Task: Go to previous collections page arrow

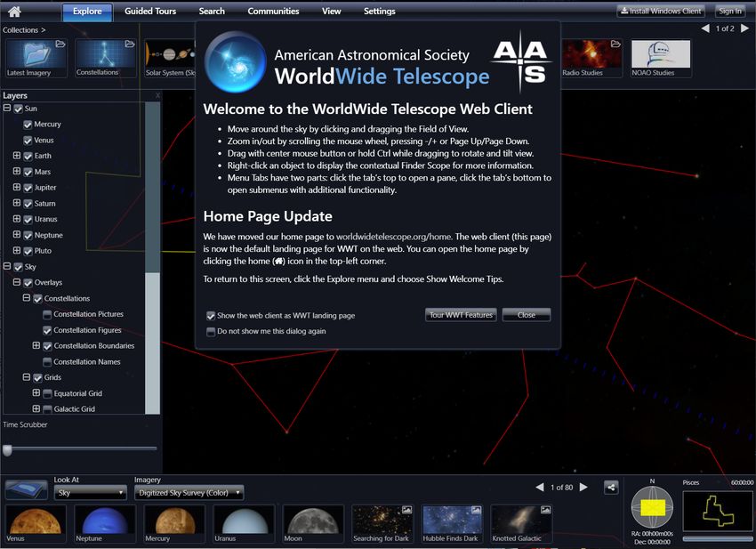Action: 705,28
